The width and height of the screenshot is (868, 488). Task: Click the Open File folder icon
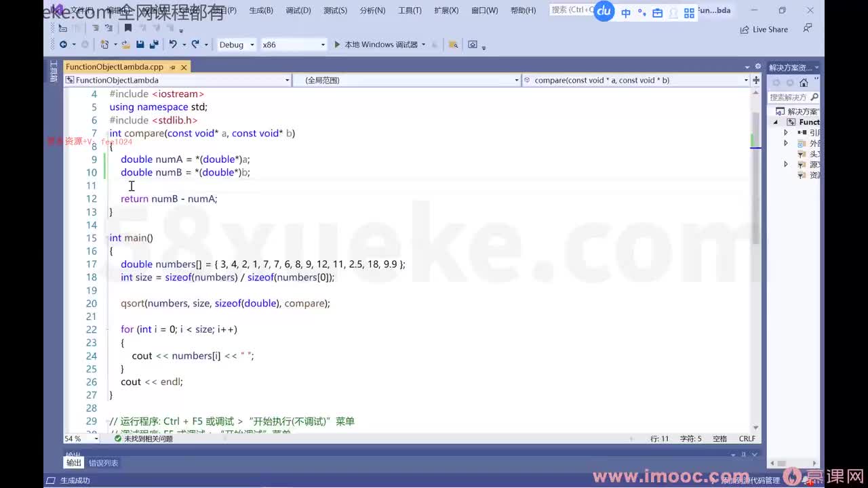coord(125,45)
